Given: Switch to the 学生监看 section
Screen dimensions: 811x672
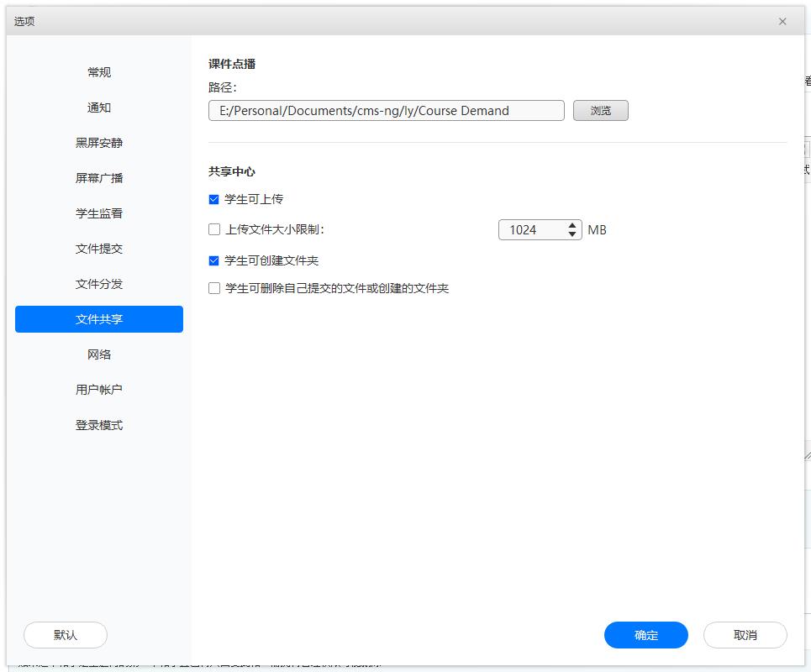Looking at the screenshot, I should click(x=98, y=213).
